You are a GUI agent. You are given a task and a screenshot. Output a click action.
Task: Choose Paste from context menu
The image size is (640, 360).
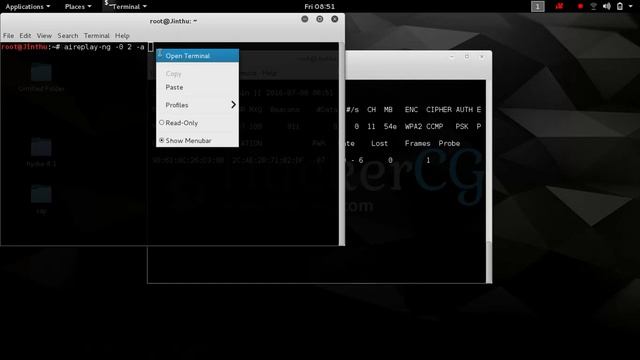pos(198,87)
